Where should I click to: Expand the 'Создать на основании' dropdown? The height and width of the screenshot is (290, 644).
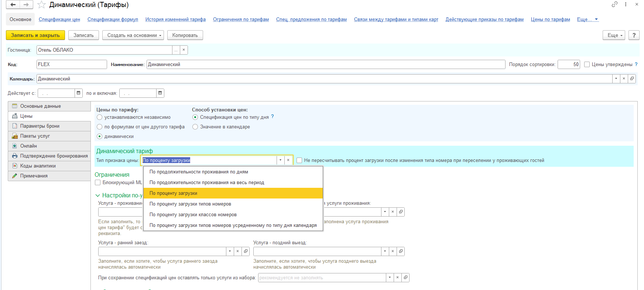pyautogui.click(x=134, y=35)
